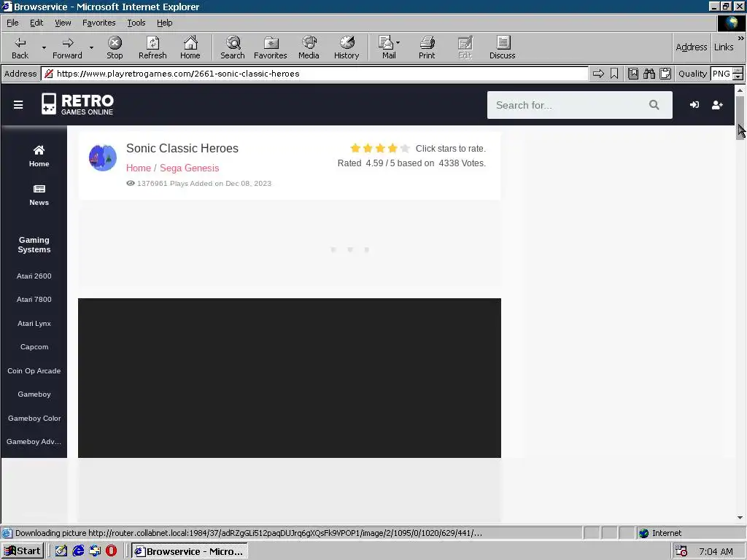This screenshot has height=560, width=747.
Task: Print the current page
Action: tap(427, 47)
